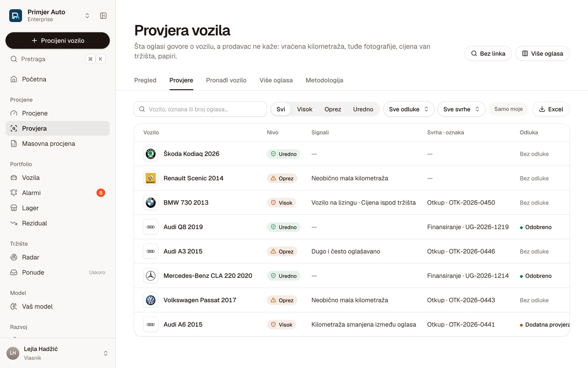Screen dimensions: 588x368
Task: Select the Visok level filter
Action: (x=305, y=109)
